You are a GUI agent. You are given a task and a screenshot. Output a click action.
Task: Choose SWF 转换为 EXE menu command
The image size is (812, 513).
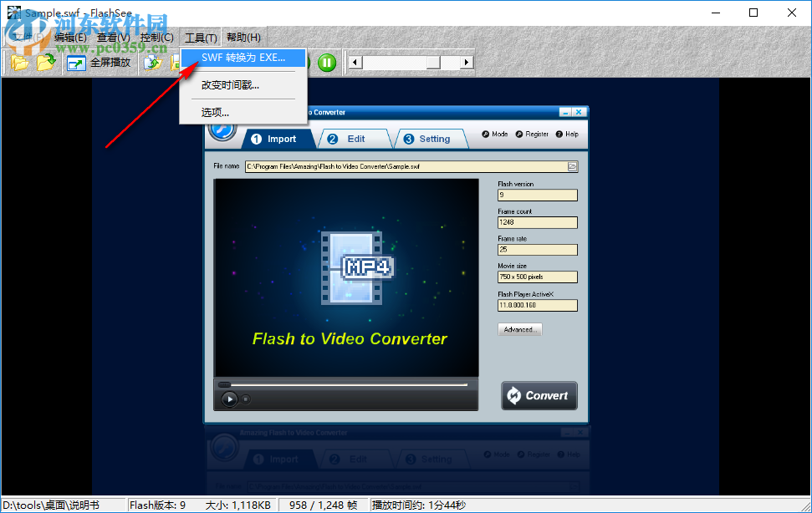click(246, 58)
